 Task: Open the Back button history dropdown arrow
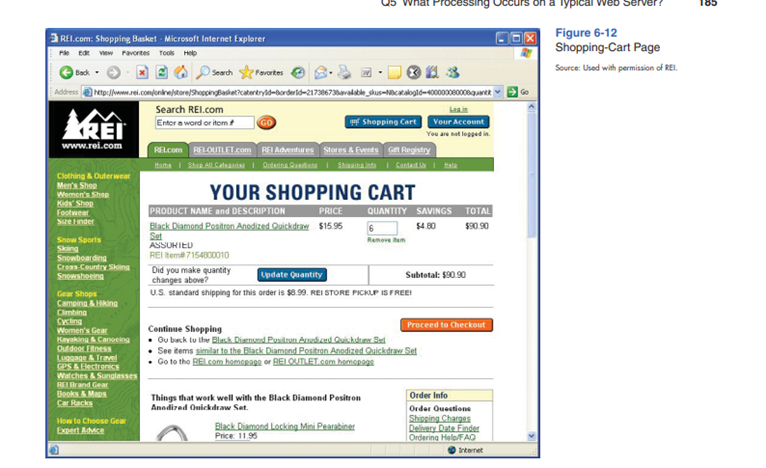click(x=97, y=73)
